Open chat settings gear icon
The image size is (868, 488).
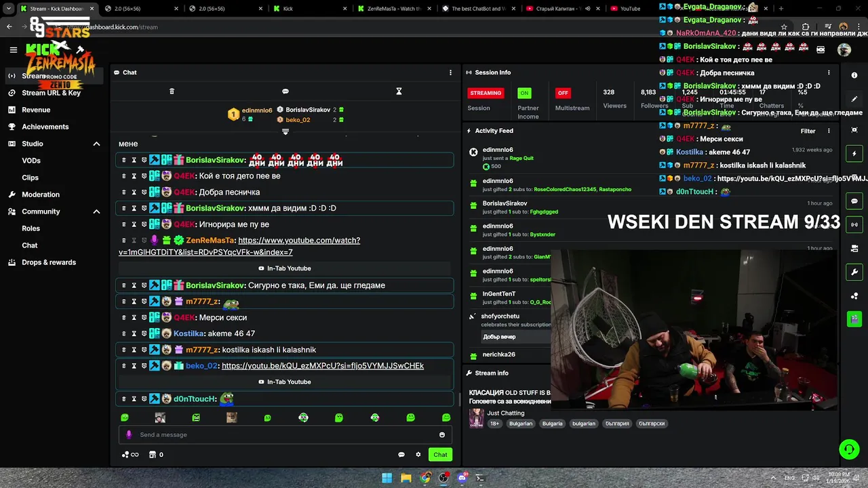[418, 455]
